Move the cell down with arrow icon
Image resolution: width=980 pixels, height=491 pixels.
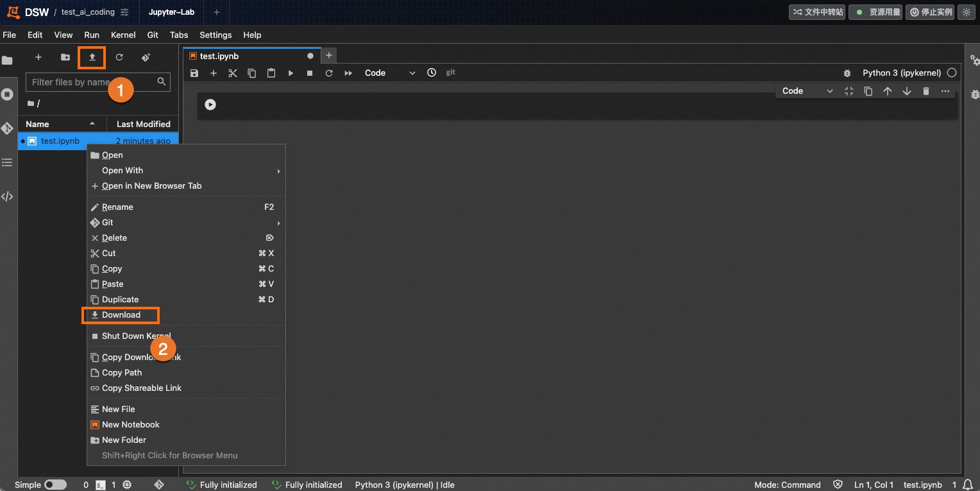pos(907,91)
